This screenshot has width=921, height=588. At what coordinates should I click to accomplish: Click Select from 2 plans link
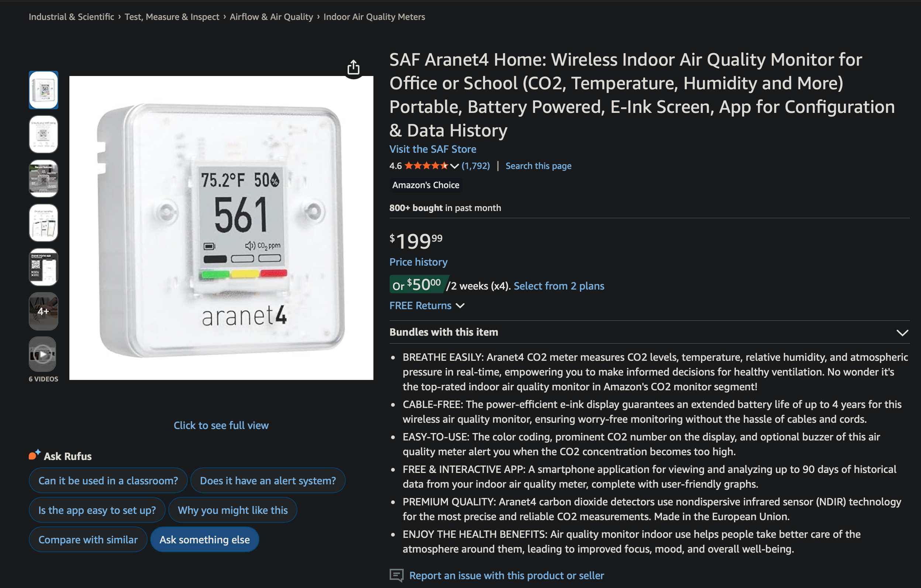(558, 286)
